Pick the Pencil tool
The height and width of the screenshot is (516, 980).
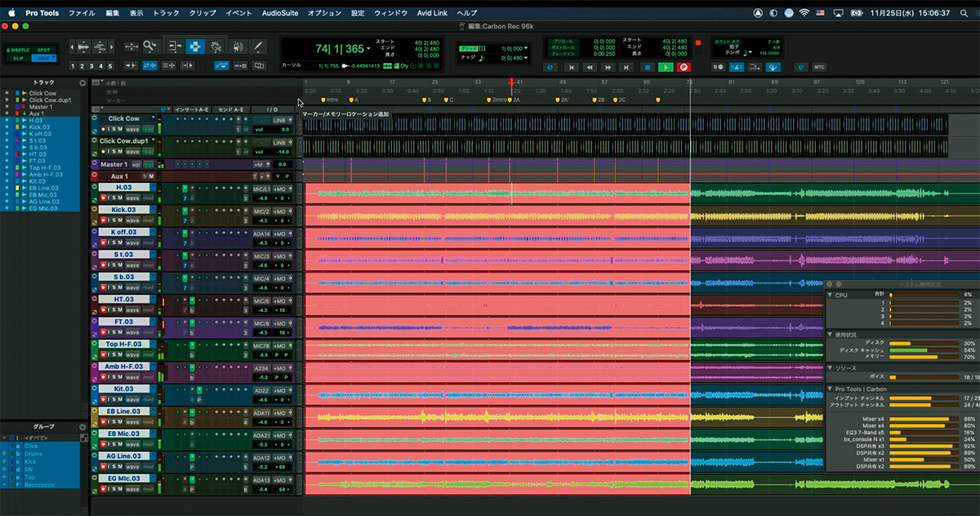[257, 47]
